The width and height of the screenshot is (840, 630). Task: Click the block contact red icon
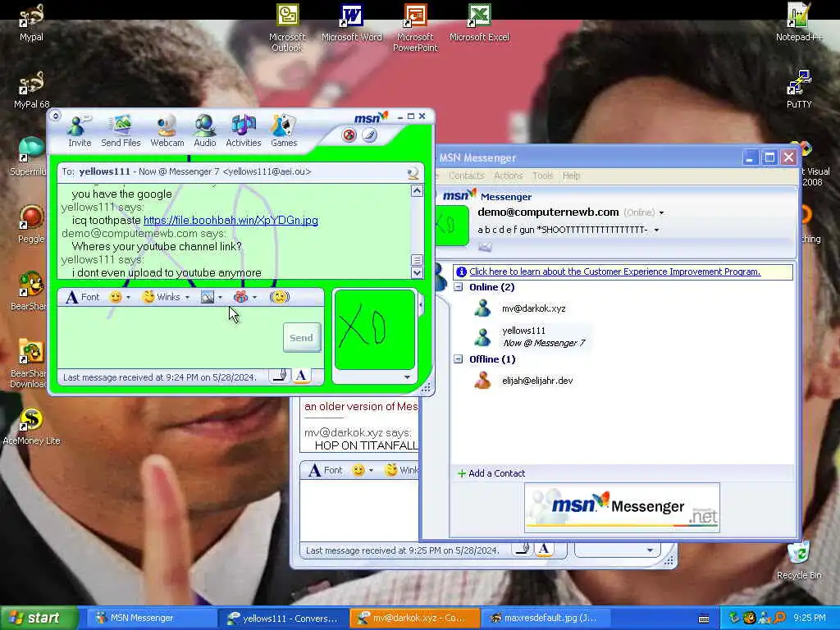point(349,135)
